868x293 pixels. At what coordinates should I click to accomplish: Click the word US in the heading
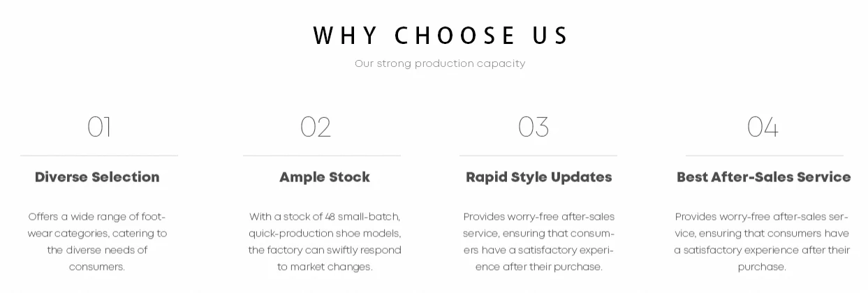(x=551, y=36)
